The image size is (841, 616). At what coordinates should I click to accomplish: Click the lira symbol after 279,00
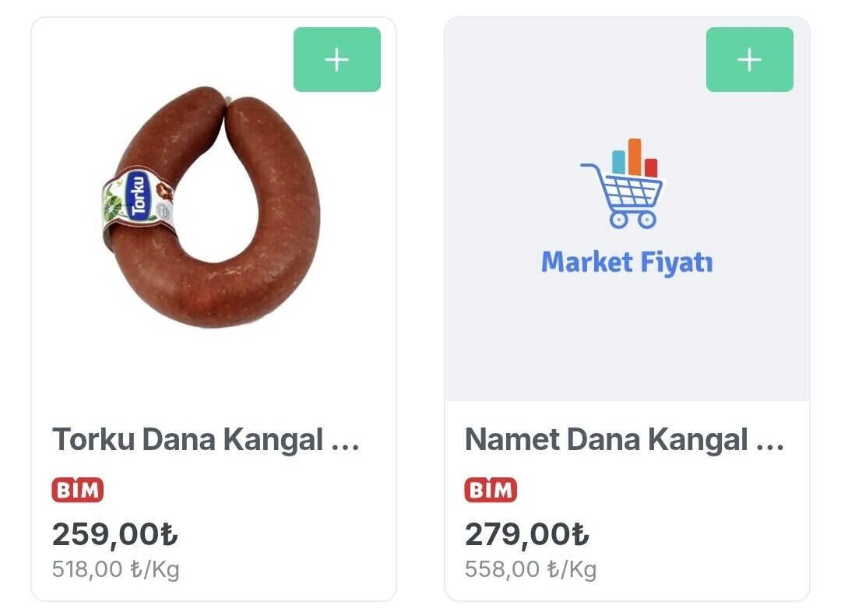(x=580, y=535)
